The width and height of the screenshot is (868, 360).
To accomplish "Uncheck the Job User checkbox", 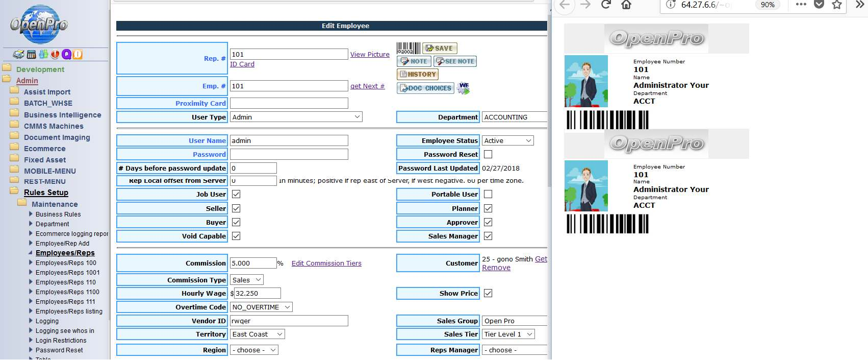I will point(236,195).
